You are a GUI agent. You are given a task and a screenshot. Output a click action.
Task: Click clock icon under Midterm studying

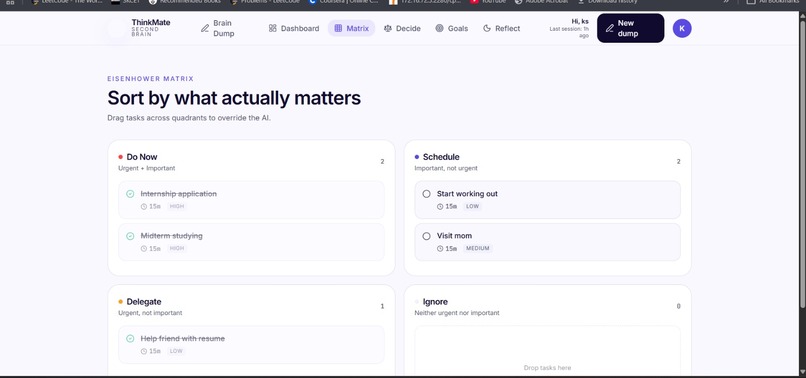144,248
